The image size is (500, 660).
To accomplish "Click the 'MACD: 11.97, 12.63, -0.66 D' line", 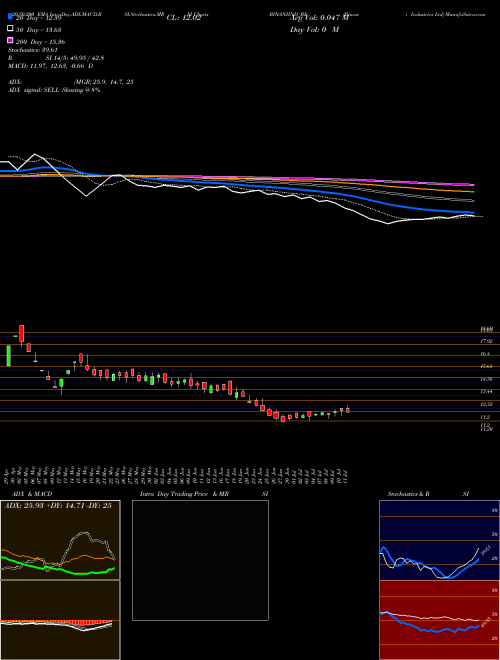I will click(51, 66).
